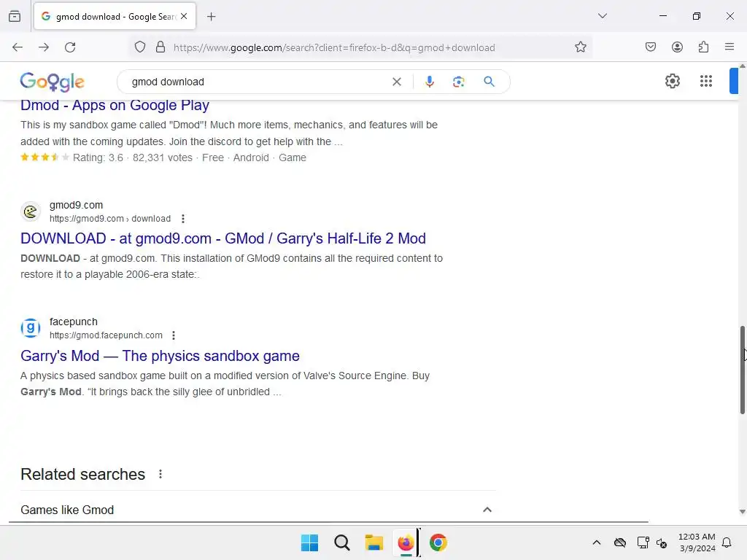
Task: Open a new tab with plus button
Action: coord(211,17)
